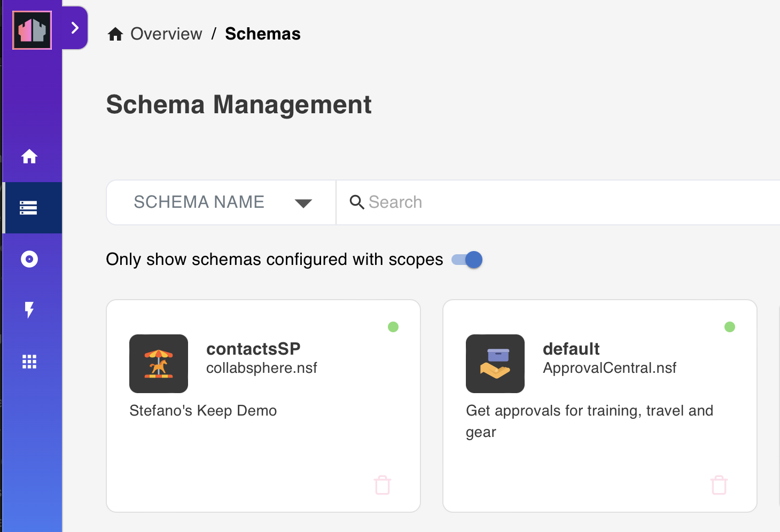Select the Schemas list icon in the sidebar
This screenshot has height=532, width=780.
point(28,208)
